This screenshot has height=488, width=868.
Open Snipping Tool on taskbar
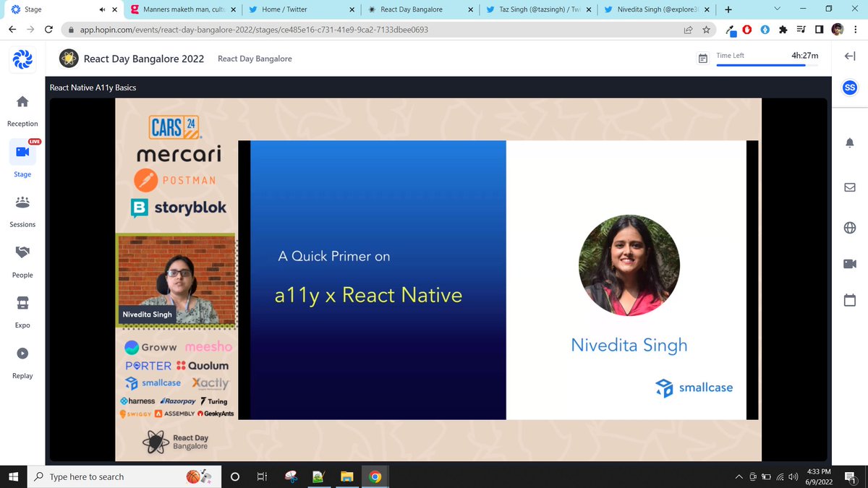coord(291,476)
